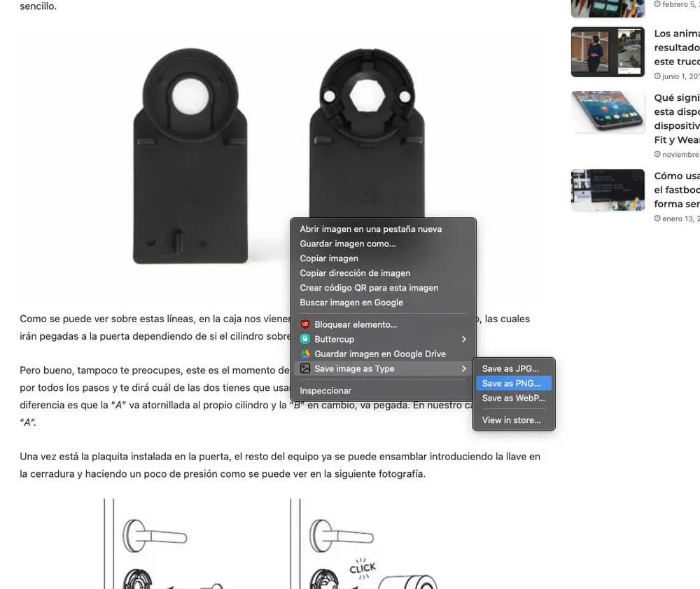Choose Abrir imagen en una pestaña nueva

[370, 229]
